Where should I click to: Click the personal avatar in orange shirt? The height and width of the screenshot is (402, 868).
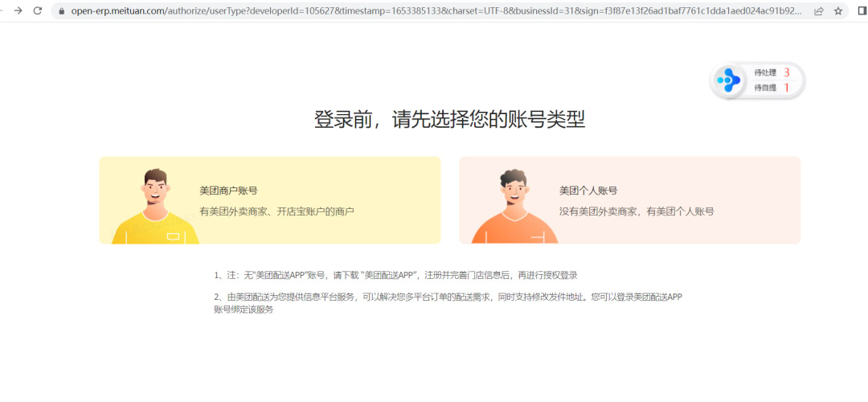[x=514, y=206]
